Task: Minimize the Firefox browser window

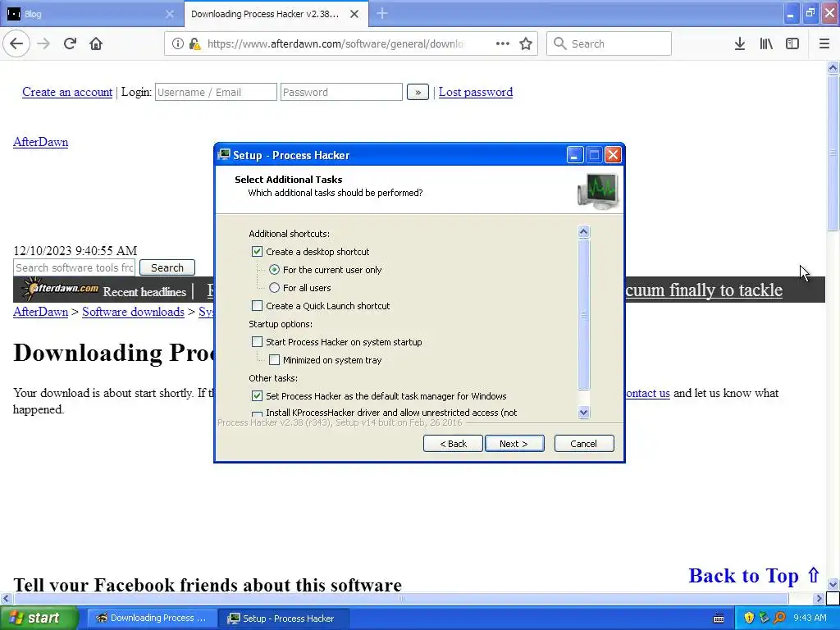Action: (x=791, y=14)
